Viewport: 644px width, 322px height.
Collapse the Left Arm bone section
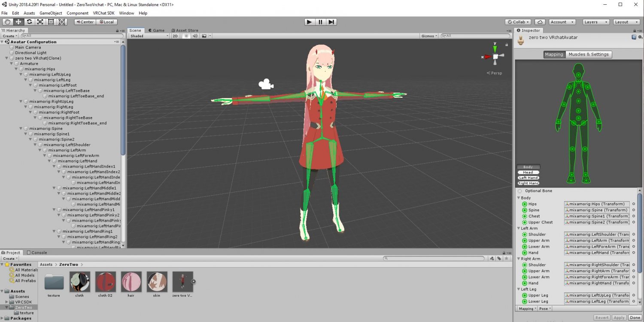(x=519, y=229)
